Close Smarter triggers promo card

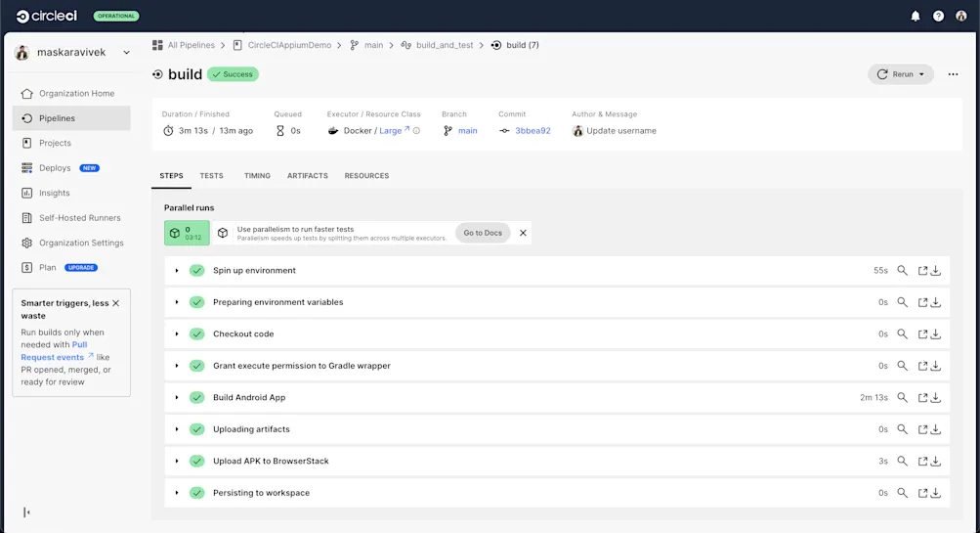tap(115, 303)
